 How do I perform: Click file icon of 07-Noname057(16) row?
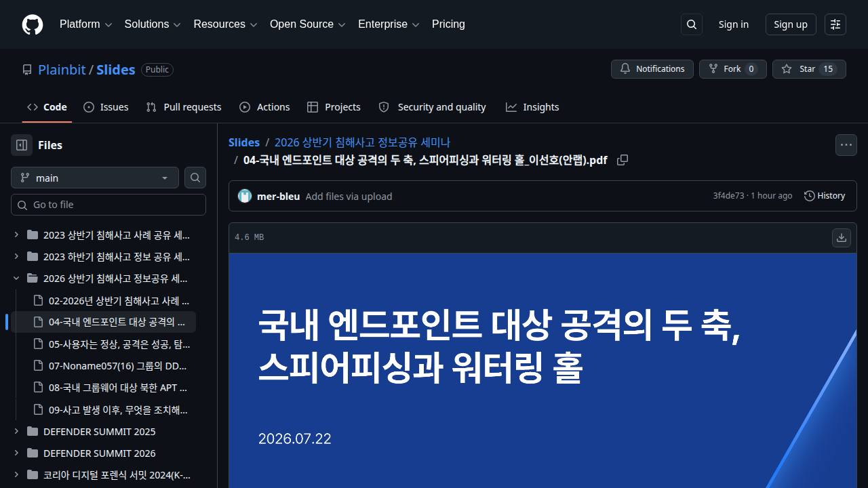click(x=38, y=365)
